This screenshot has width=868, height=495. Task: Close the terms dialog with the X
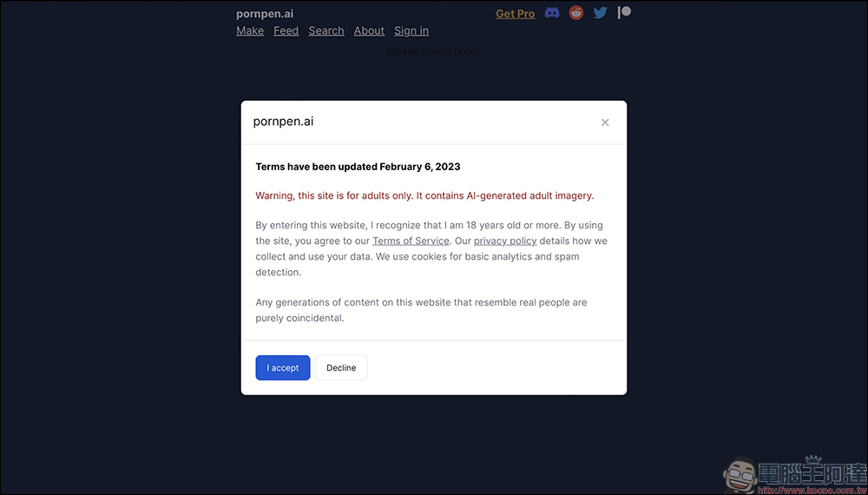[605, 122]
